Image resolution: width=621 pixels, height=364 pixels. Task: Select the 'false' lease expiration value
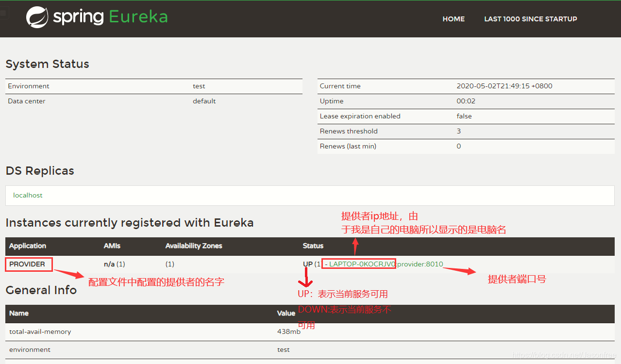click(x=464, y=116)
